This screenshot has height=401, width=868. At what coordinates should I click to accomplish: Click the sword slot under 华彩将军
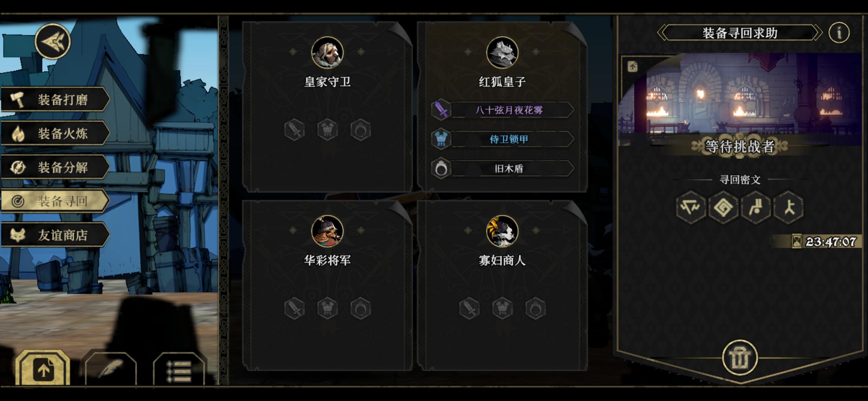[294, 308]
